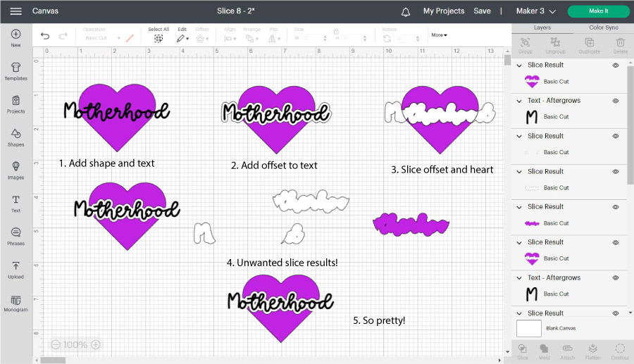This screenshot has width=634, height=364.
Task: Click the operation color swatch
Action: pos(130,38)
